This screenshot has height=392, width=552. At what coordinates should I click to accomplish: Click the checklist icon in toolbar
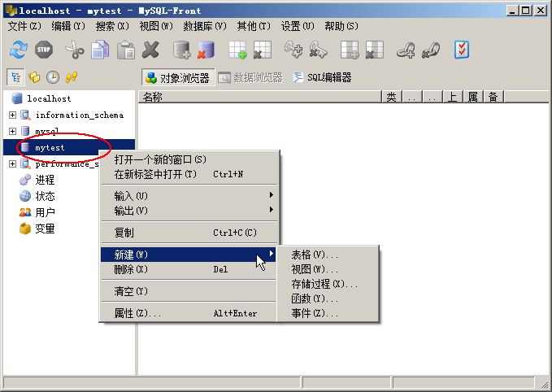tap(462, 50)
